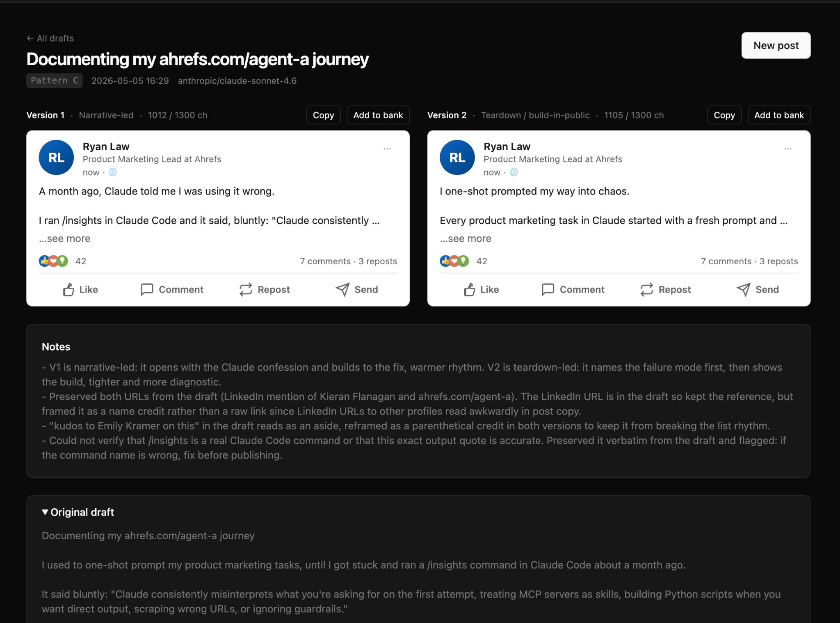
Task: Click 'I one-shot prompted my way into chaos.'
Action: click(534, 191)
